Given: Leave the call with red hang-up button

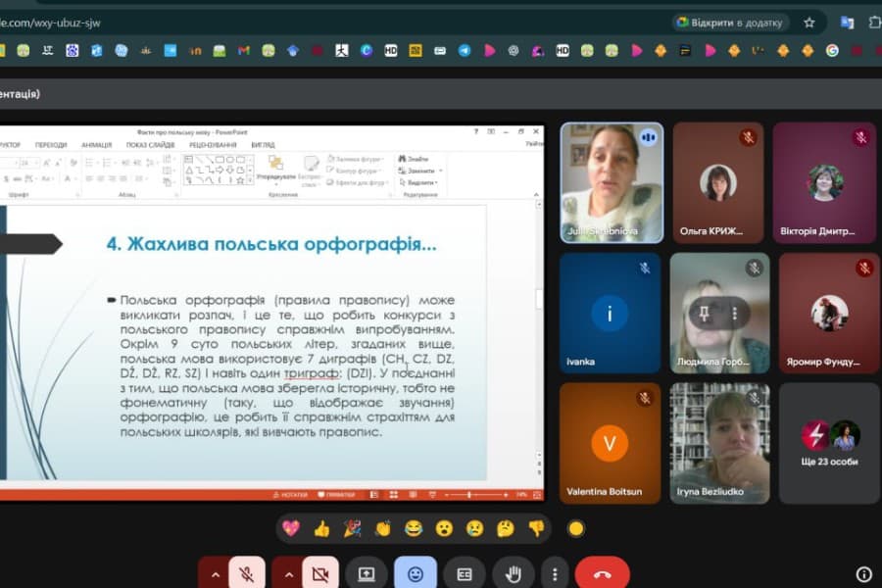Looking at the screenshot, I should coord(603,573).
